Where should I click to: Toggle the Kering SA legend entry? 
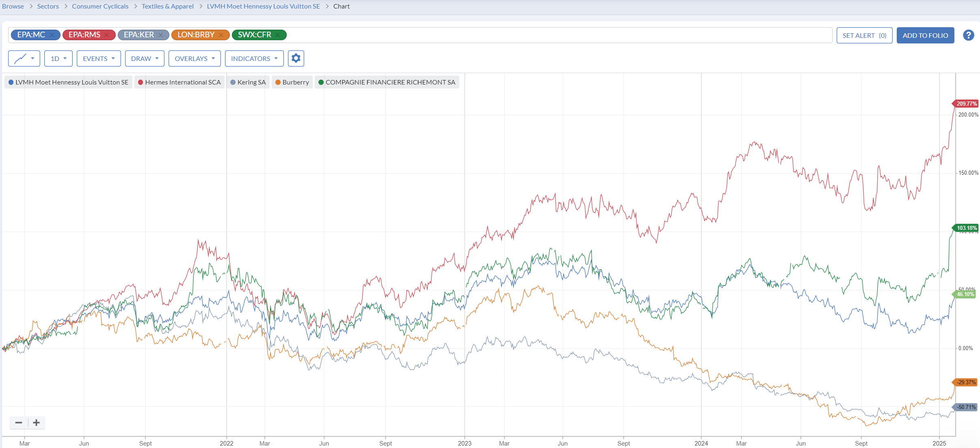[248, 82]
